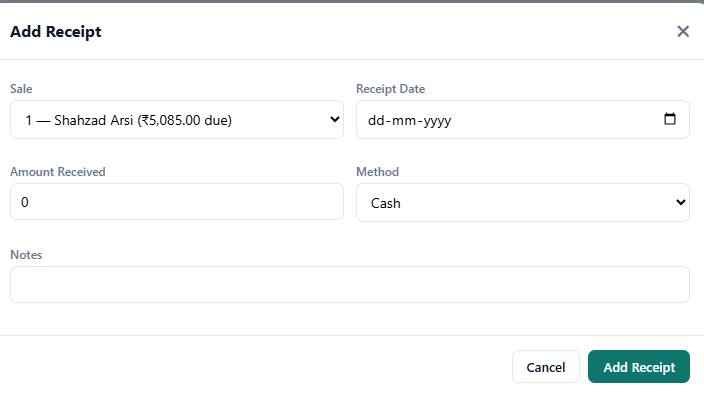Cancel the receipt dialog
Image resolution: width=704 pixels, height=394 pixels.
[546, 367]
